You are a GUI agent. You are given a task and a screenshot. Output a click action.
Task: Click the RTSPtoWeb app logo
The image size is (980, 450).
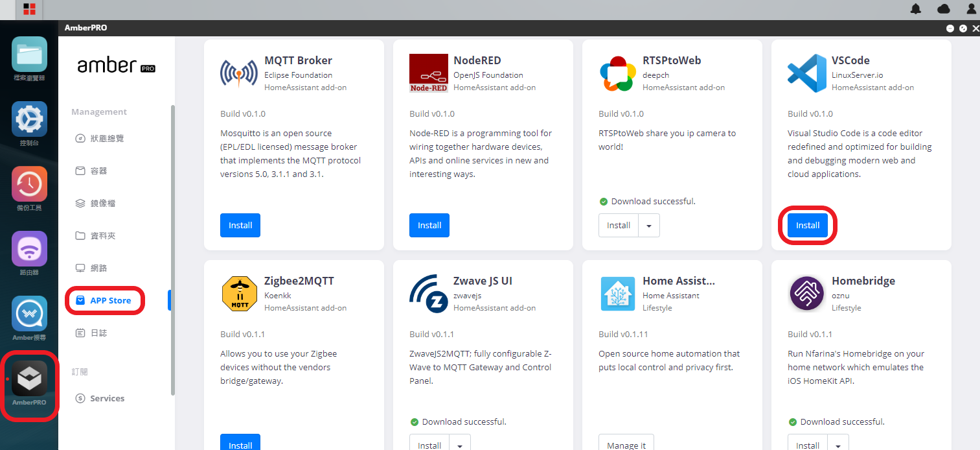coord(617,73)
